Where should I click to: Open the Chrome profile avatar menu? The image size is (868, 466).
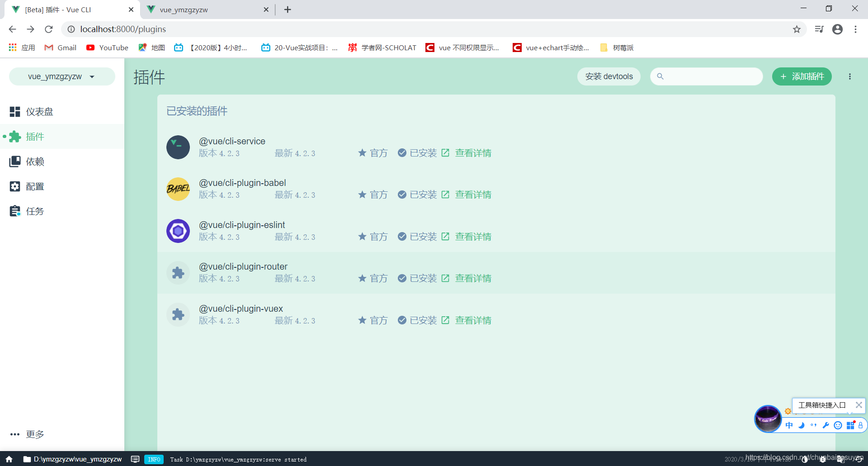click(x=837, y=29)
